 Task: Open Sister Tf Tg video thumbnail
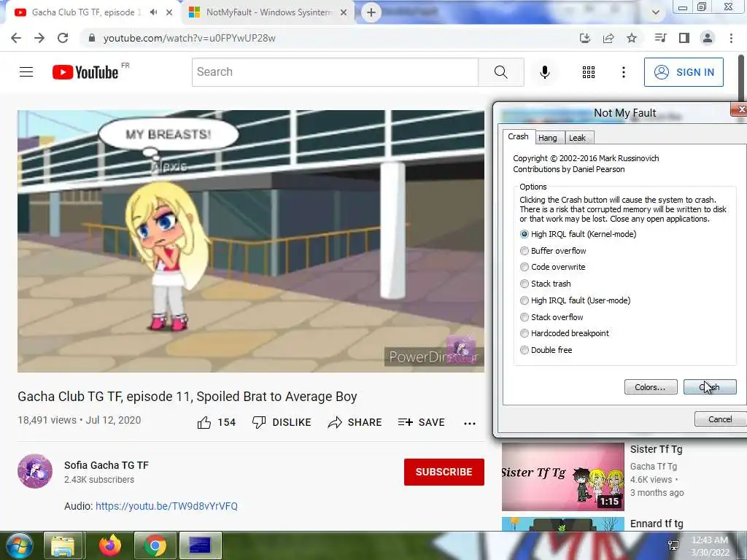click(562, 477)
